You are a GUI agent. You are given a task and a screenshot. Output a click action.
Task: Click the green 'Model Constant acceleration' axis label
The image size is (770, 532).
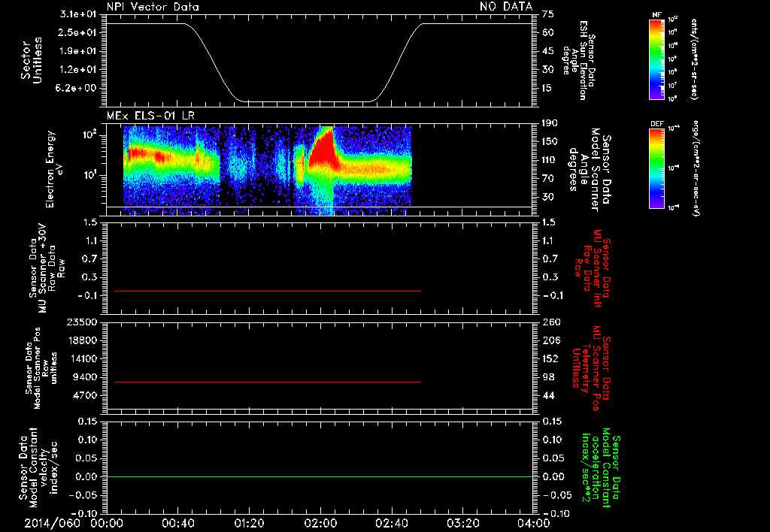tap(602, 467)
